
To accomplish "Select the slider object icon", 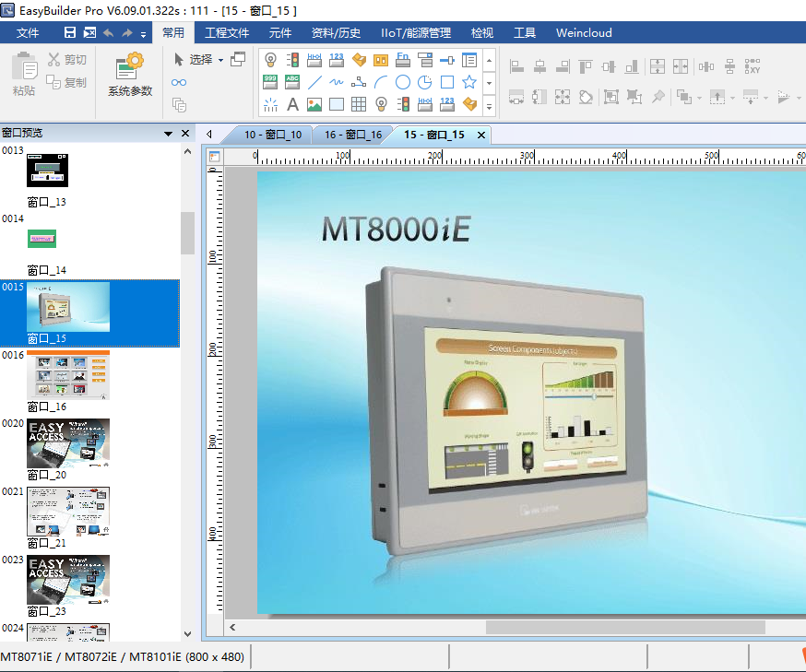I will click(447, 60).
